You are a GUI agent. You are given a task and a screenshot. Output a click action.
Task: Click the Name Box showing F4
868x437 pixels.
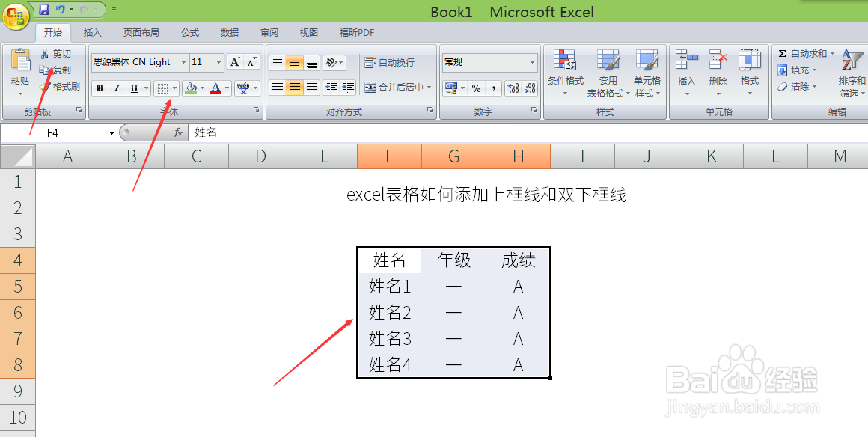pos(52,133)
